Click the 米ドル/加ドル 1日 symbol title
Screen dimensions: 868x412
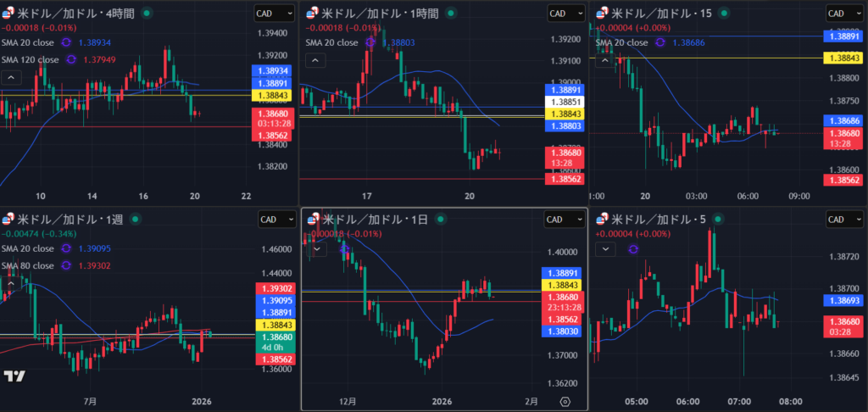click(370, 220)
